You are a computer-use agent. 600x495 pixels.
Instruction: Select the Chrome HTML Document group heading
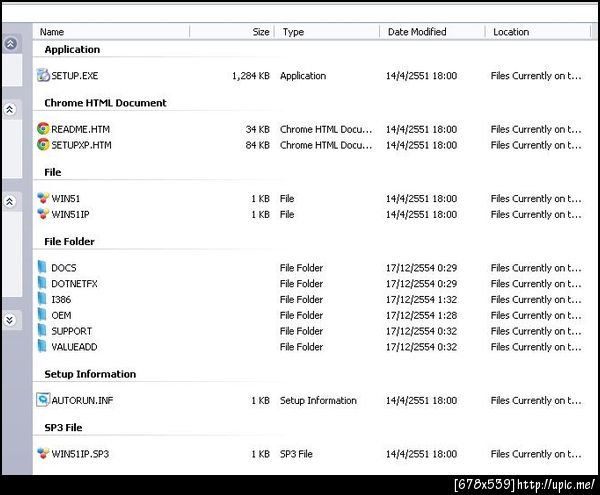pyautogui.click(x=105, y=103)
